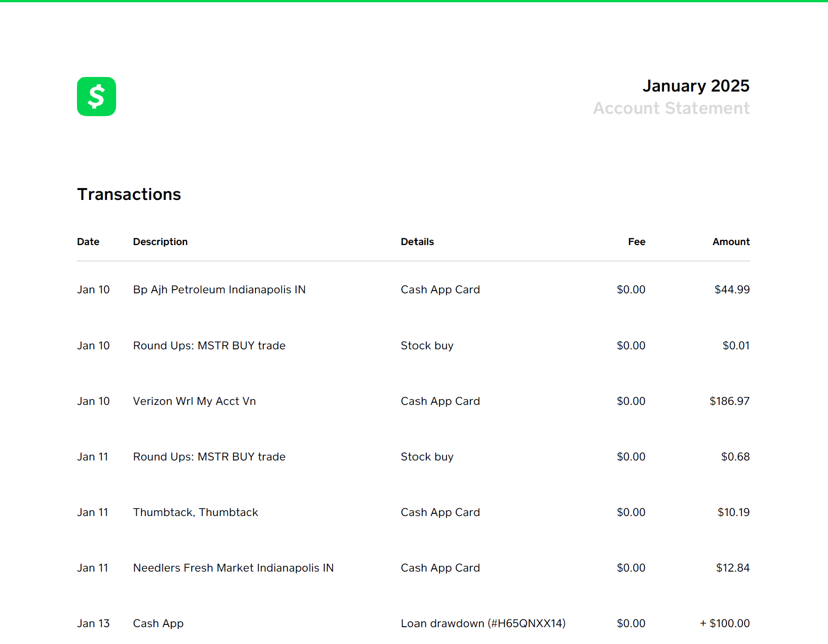Sort by the Fee column header
Screen dimensions: 828x644
tap(636, 242)
